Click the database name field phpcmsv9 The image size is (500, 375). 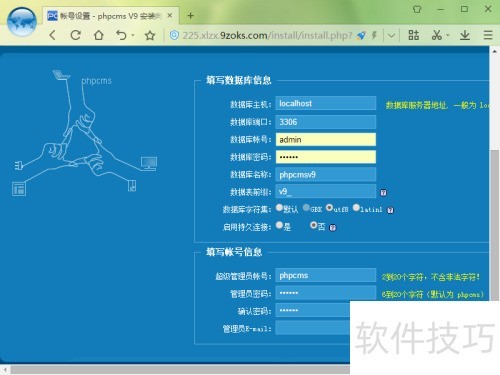[x=326, y=174]
